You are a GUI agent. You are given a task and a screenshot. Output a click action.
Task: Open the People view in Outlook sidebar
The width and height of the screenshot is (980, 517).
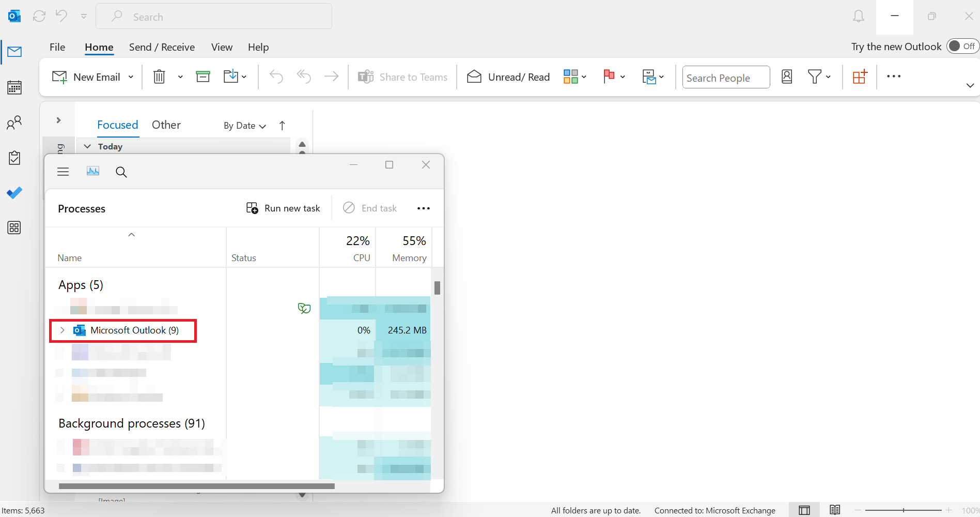(14, 123)
